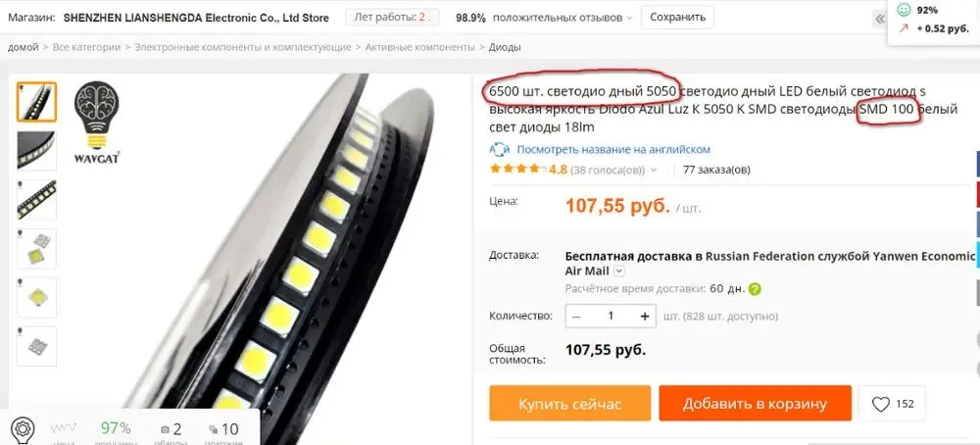Viewport: 980px width, 445px height.
Task: Click the quantity input field
Action: click(x=611, y=317)
